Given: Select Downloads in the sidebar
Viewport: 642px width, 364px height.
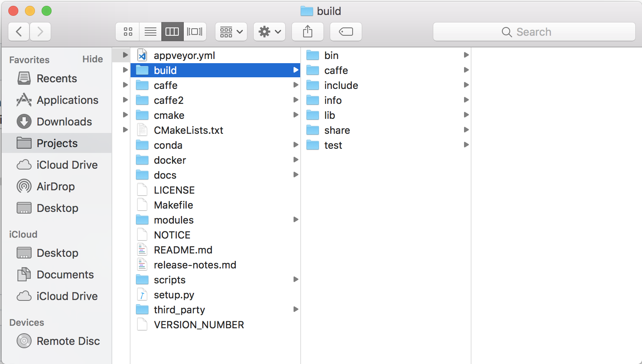Looking at the screenshot, I should coord(64,121).
